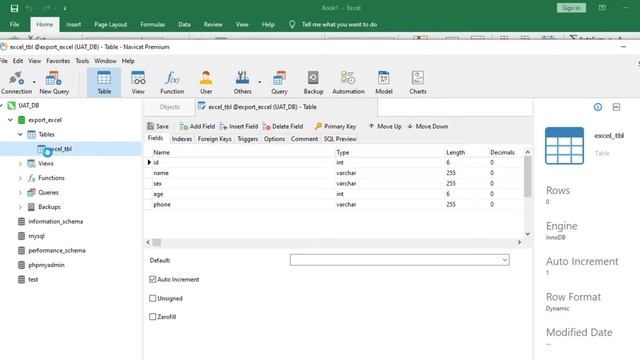This screenshot has width=640, height=360.
Task: Toggle the Auto Increment checkbox
Action: point(153,279)
